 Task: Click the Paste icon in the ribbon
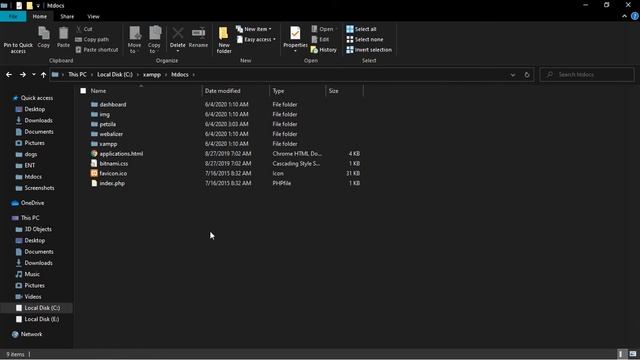point(63,37)
